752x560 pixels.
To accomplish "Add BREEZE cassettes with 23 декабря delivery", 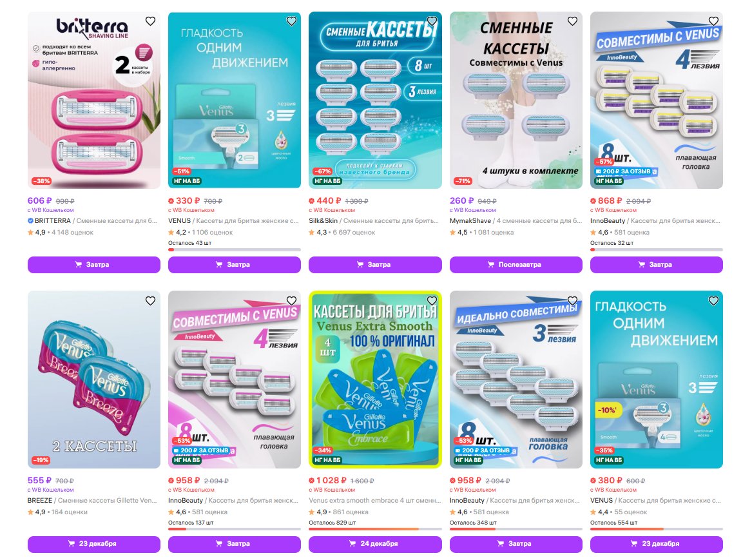I will point(94,544).
